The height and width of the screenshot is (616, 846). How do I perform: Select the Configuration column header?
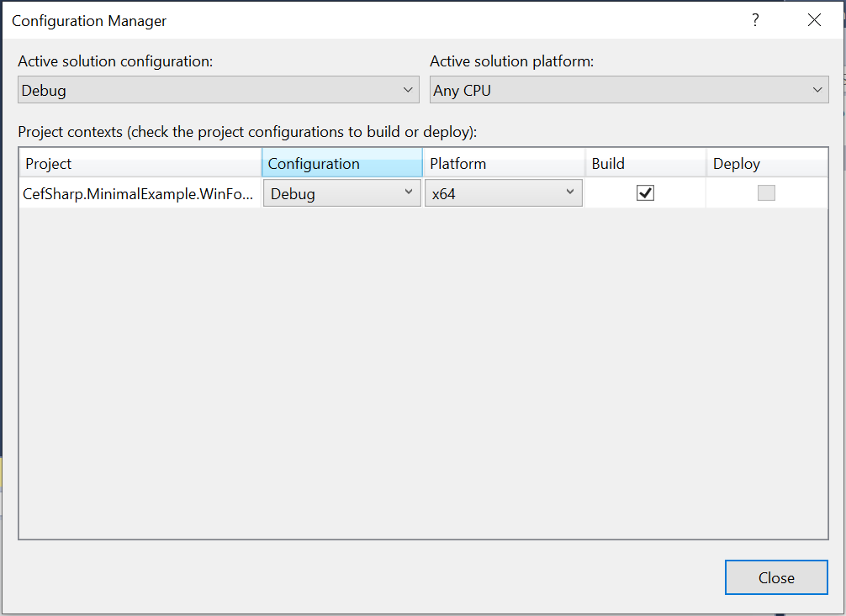[x=341, y=162]
